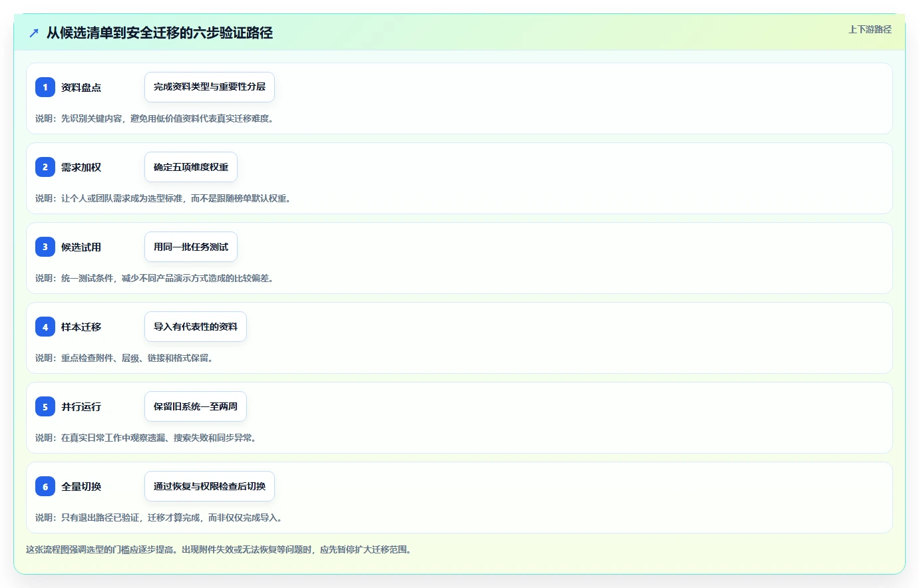Click the step 2 number badge
Image resolution: width=919 pixels, height=588 pixels.
(45, 167)
